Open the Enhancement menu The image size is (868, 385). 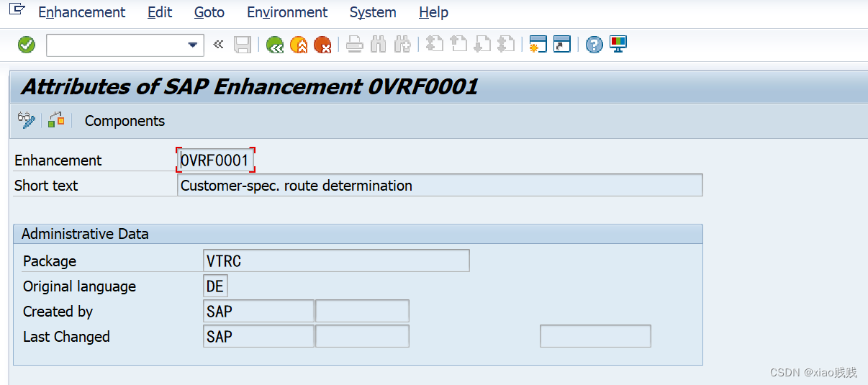tap(81, 12)
